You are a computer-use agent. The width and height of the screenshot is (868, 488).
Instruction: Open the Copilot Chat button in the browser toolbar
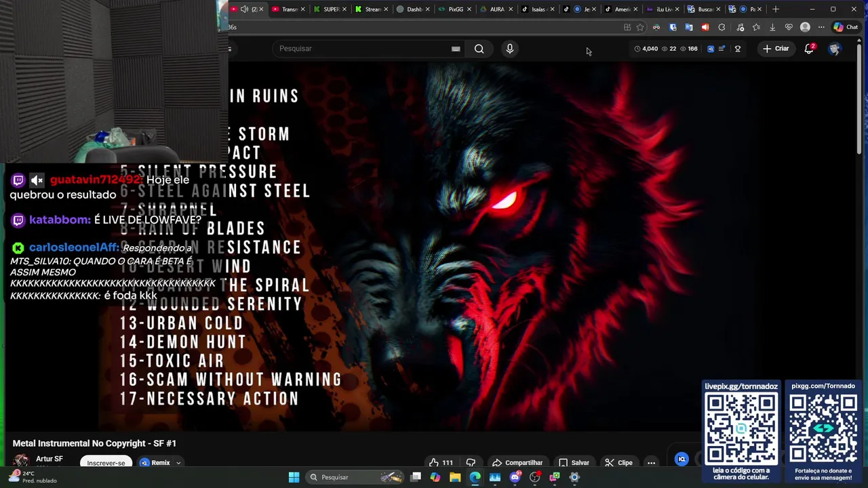(x=846, y=27)
